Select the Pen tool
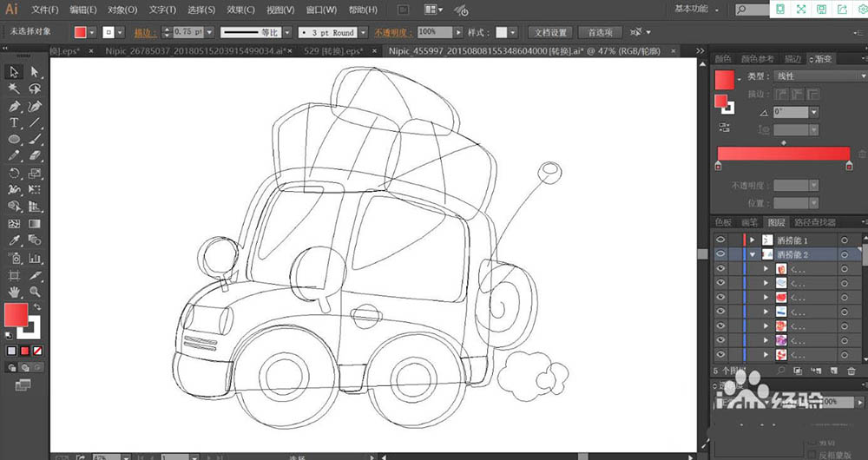The height and width of the screenshot is (460, 868). [x=15, y=106]
